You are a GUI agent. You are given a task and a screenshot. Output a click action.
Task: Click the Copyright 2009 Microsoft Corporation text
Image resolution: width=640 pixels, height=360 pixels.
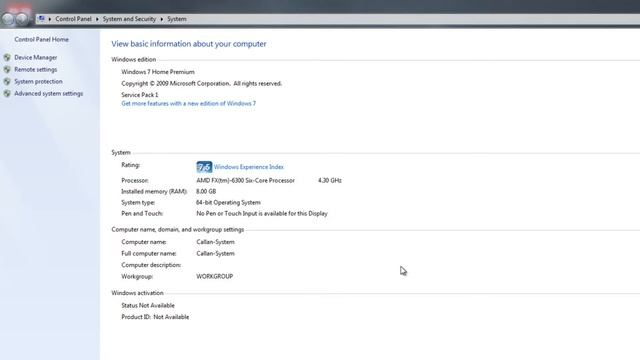pos(202,83)
